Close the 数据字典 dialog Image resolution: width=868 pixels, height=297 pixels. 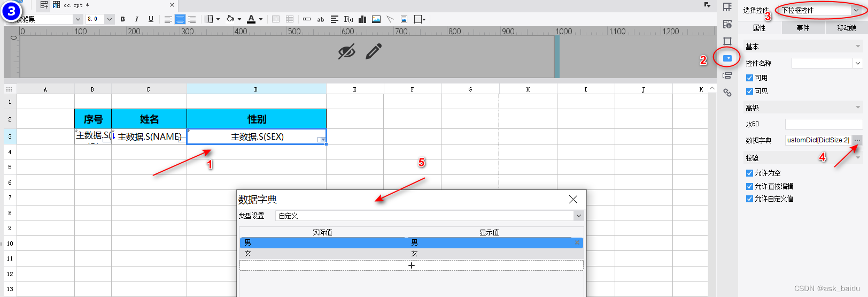(x=573, y=199)
